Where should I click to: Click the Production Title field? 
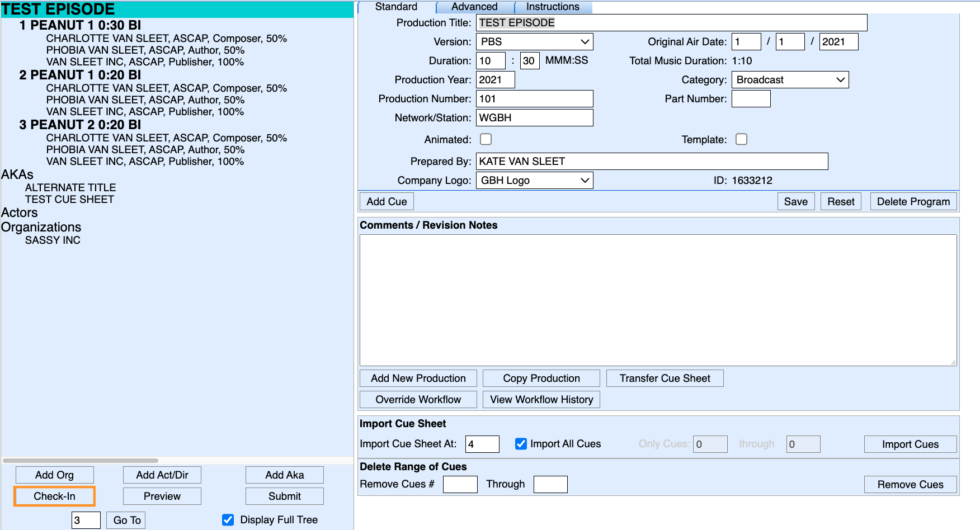click(x=671, y=23)
